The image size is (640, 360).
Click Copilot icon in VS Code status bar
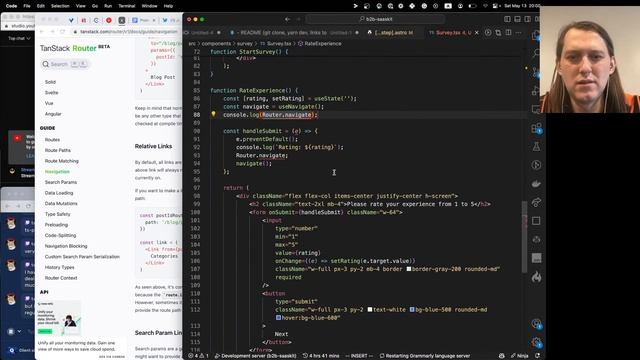(x=502, y=356)
